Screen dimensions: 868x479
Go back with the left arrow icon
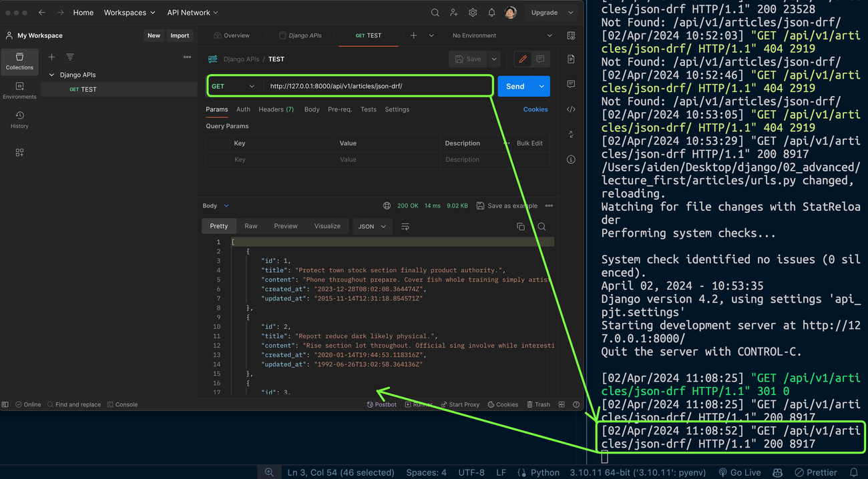coord(41,13)
